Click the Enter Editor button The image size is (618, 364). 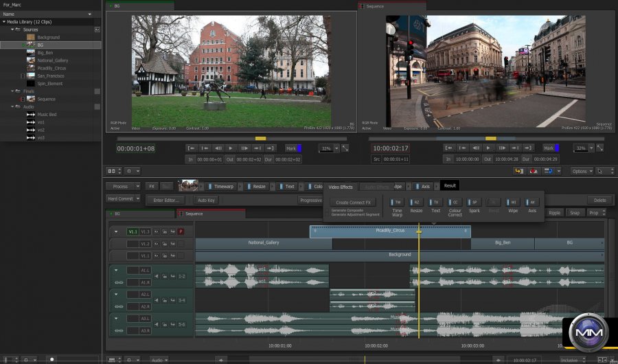pos(165,200)
